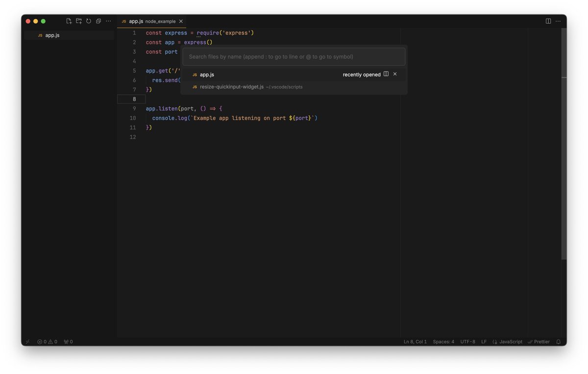Change indentation via Spaces: 4
588x374 pixels.
[x=443, y=342]
